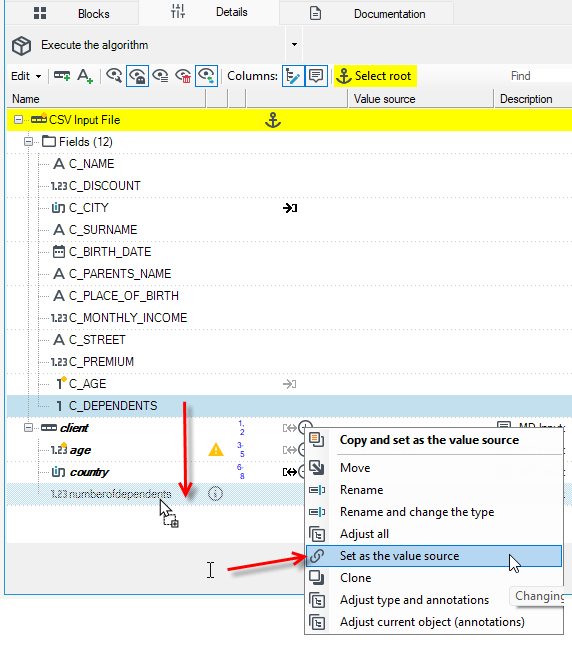Toggle the eye with blue-green arrows filter
572x647 pixels.
coord(206,76)
